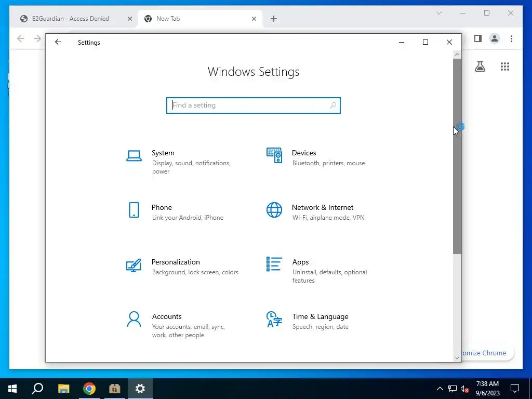Open Chrome tab search dropdown arrow

(x=439, y=13)
